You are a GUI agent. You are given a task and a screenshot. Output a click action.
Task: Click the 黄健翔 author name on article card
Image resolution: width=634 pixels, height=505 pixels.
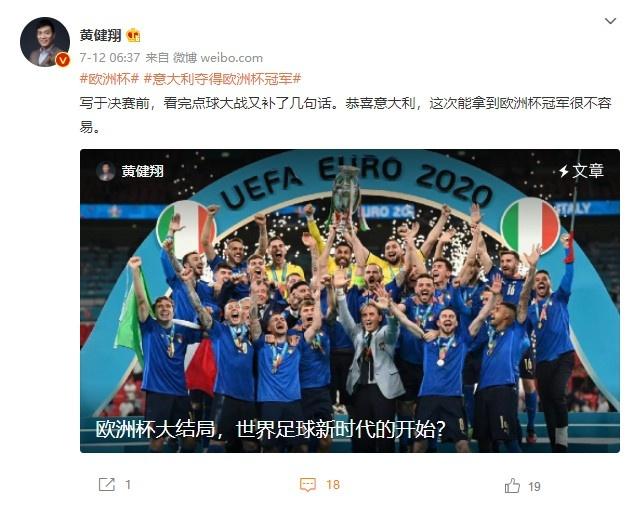142,171
